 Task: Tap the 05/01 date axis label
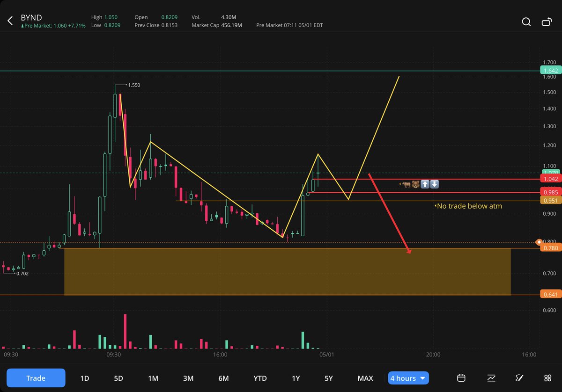pyautogui.click(x=326, y=355)
